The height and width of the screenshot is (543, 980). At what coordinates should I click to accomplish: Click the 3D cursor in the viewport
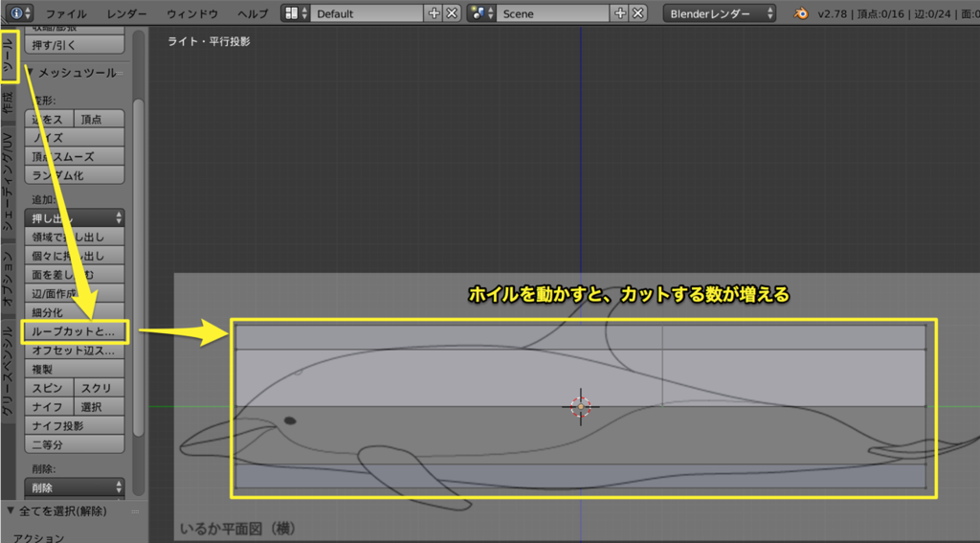point(581,407)
